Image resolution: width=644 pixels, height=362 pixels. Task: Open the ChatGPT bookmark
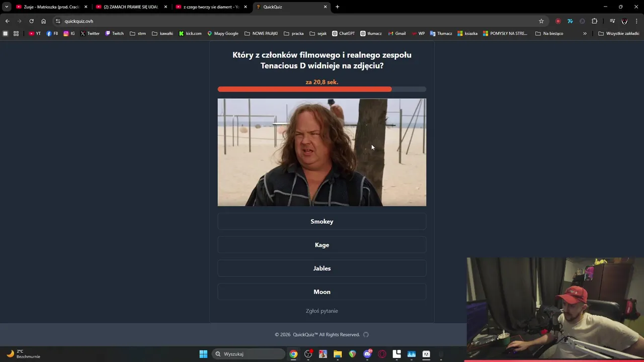(x=344, y=34)
